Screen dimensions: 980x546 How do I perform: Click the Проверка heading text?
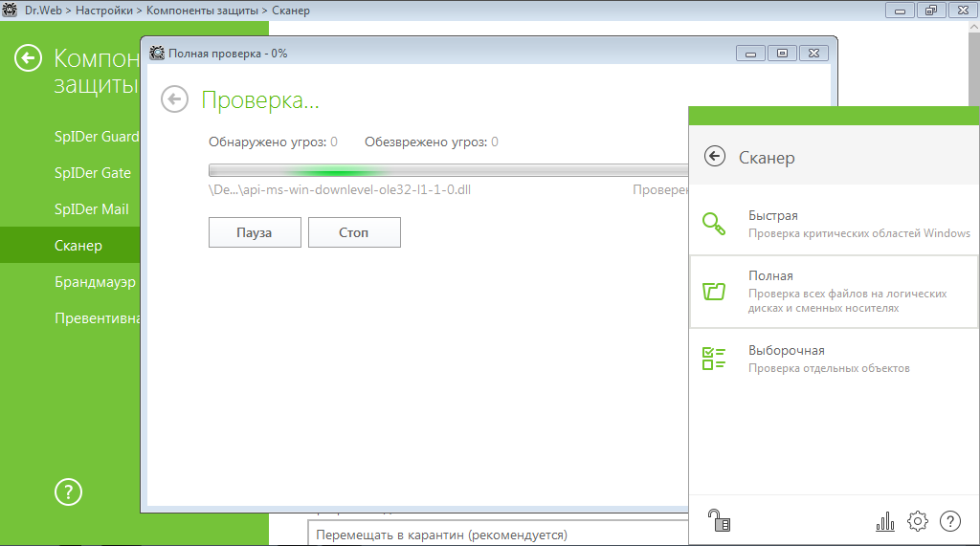(x=260, y=100)
